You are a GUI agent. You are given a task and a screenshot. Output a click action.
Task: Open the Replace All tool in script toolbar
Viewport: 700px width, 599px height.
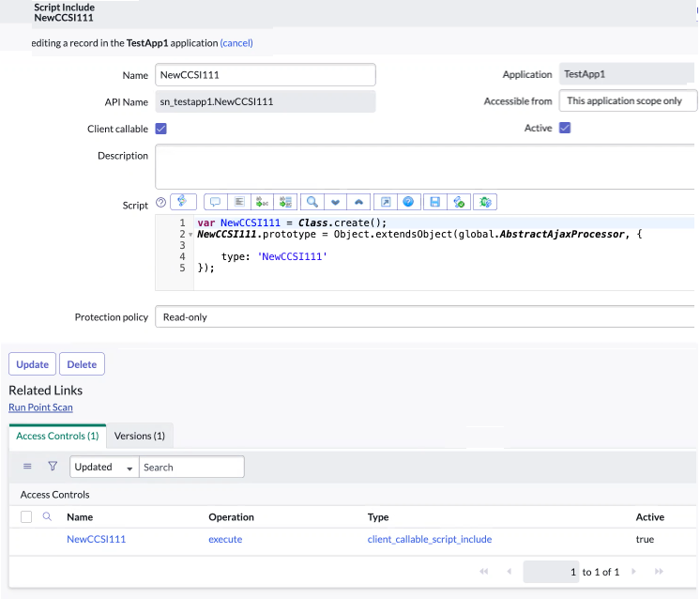coord(285,202)
